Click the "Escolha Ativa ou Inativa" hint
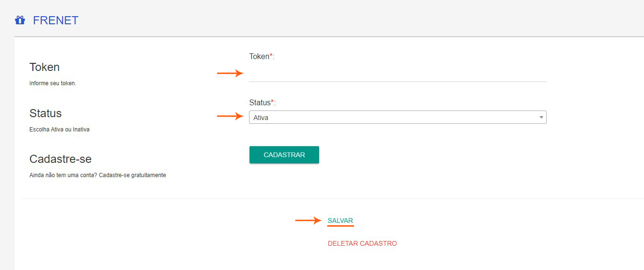The height and width of the screenshot is (270, 644). pos(59,130)
